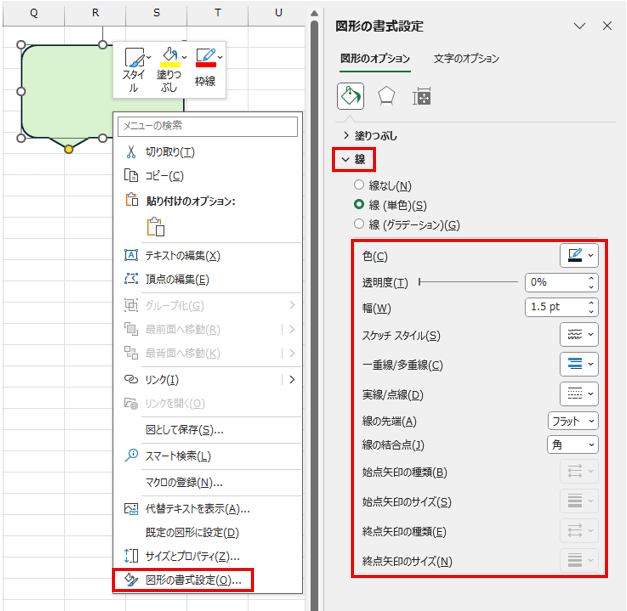Screen dimensions: 627x611
Task: Choose コピー(C) from the context menu
Action: (208, 176)
